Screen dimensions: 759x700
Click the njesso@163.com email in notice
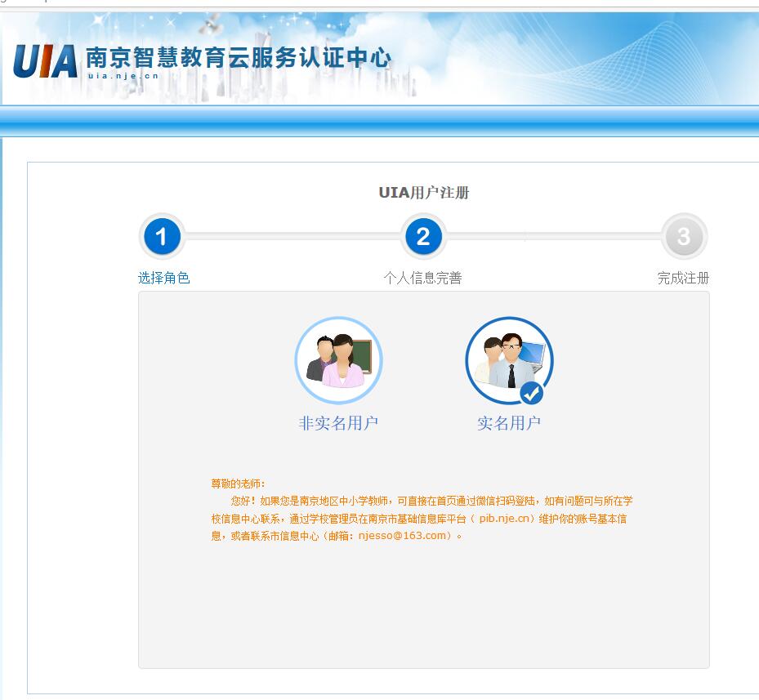point(402,535)
